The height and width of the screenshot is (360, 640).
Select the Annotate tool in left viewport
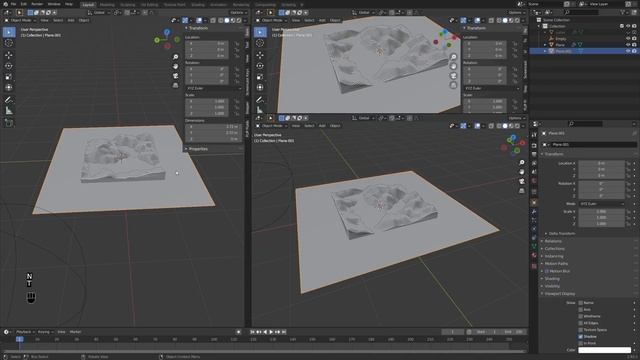coord(9,100)
